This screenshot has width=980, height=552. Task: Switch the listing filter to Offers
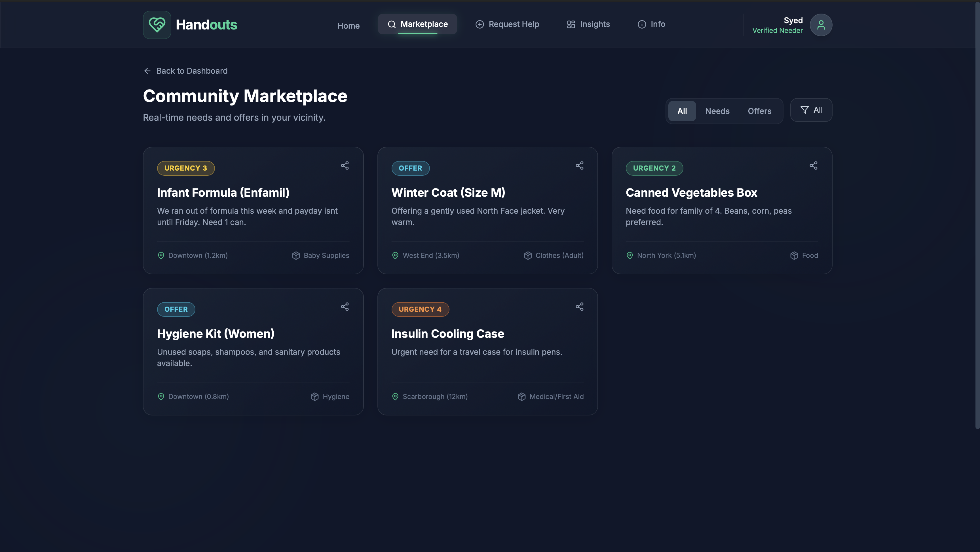pyautogui.click(x=759, y=111)
